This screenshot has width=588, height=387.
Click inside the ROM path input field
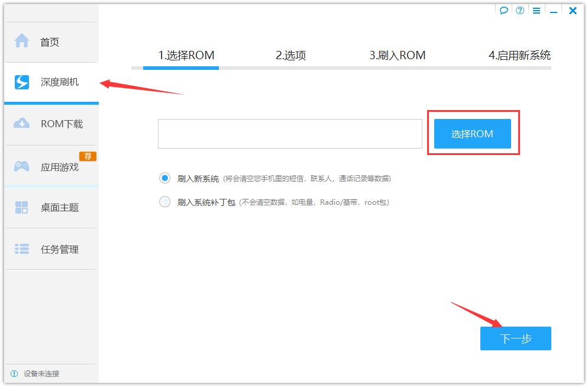coord(289,134)
